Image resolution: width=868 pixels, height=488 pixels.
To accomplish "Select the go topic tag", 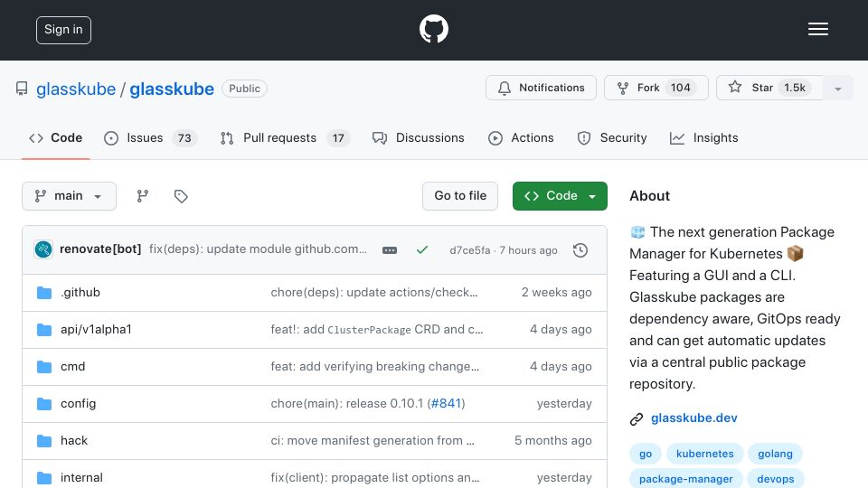I will (646, 454).
